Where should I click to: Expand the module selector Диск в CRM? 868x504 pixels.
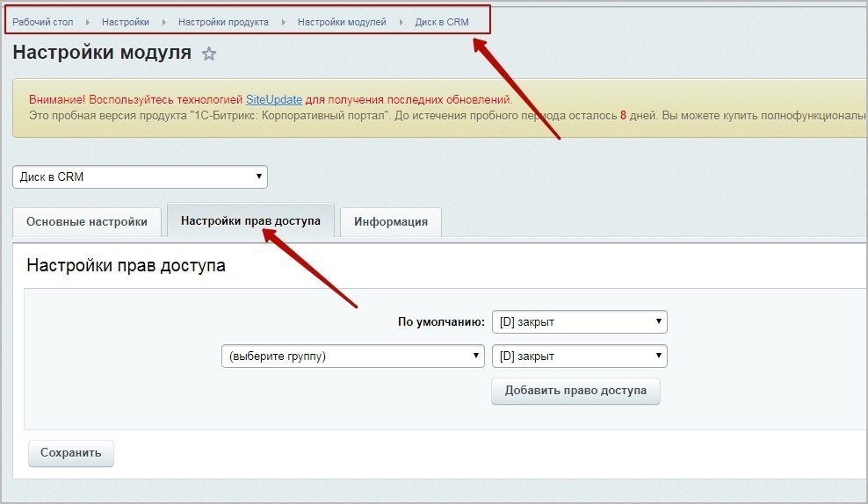tap(140, 176)
